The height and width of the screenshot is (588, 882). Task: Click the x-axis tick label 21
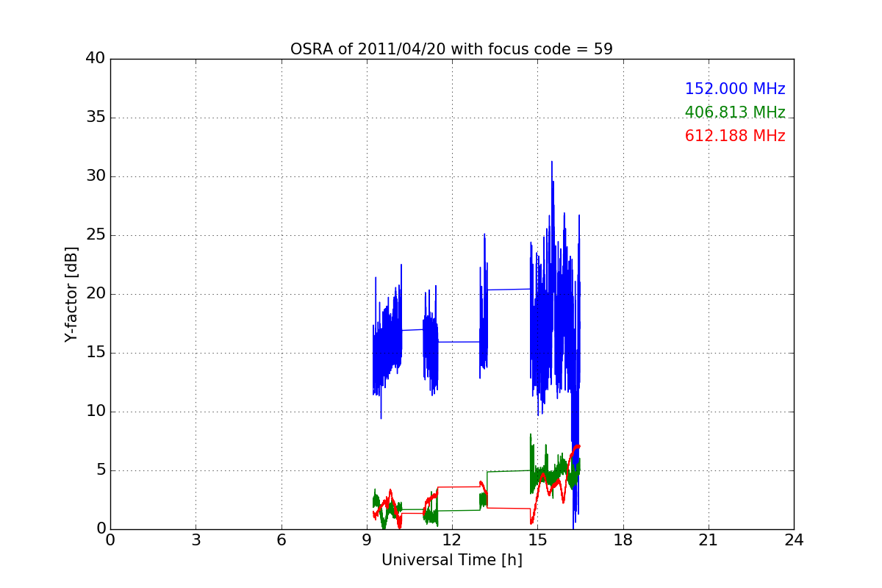pyautogui.click(x=709, y=540)
